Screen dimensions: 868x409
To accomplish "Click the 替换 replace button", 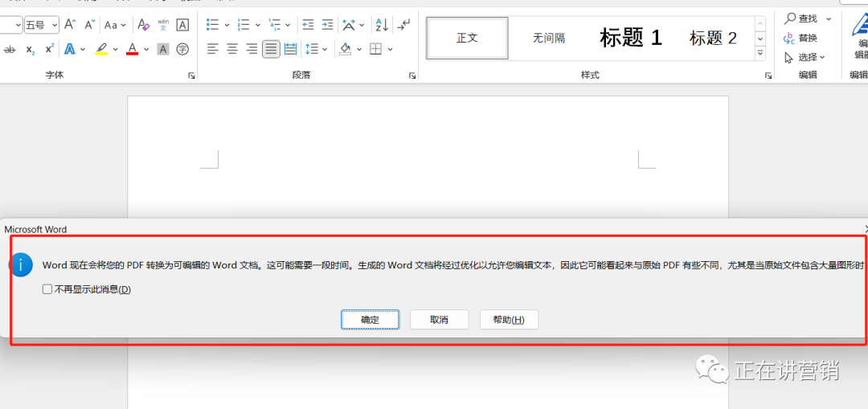I will coord(801,39).
